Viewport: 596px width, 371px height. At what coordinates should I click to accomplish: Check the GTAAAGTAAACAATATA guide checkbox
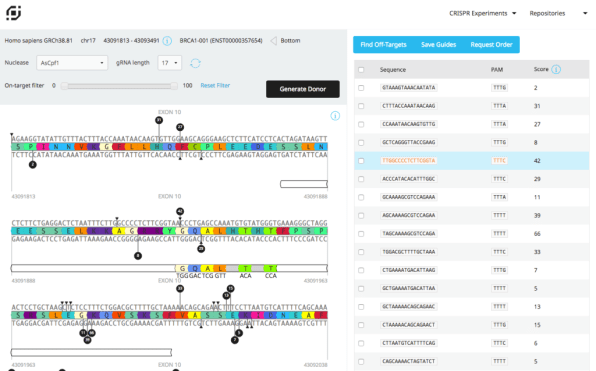(361, 88)
